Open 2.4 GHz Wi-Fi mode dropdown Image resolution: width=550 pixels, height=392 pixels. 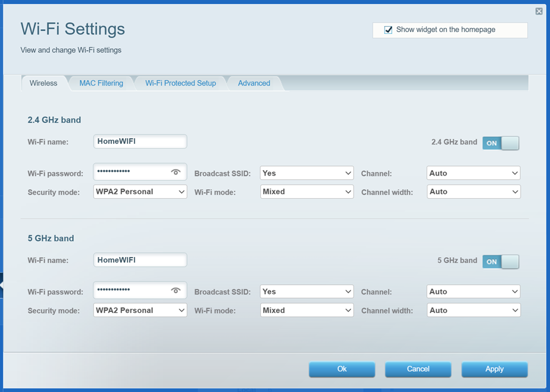(x=307, y=192)
